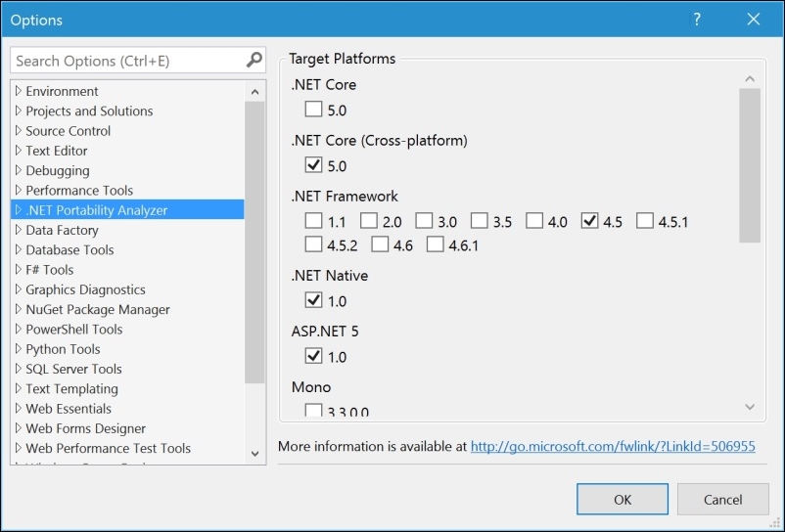Check .NET Framework 4.0 checkbox
The width and height of the screenshot is (785, 532).
pyautogui.click(x=534, y=220)
